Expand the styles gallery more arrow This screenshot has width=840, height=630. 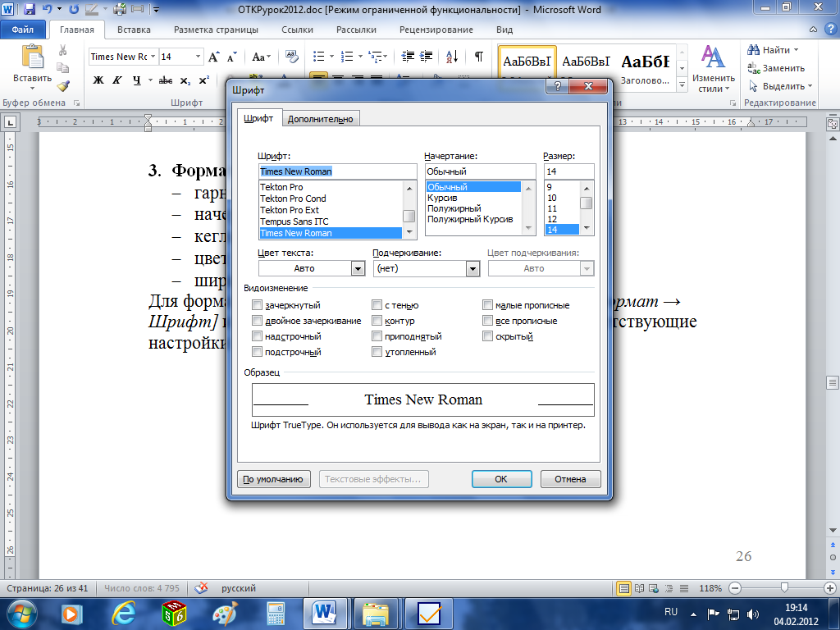[682, 84]
